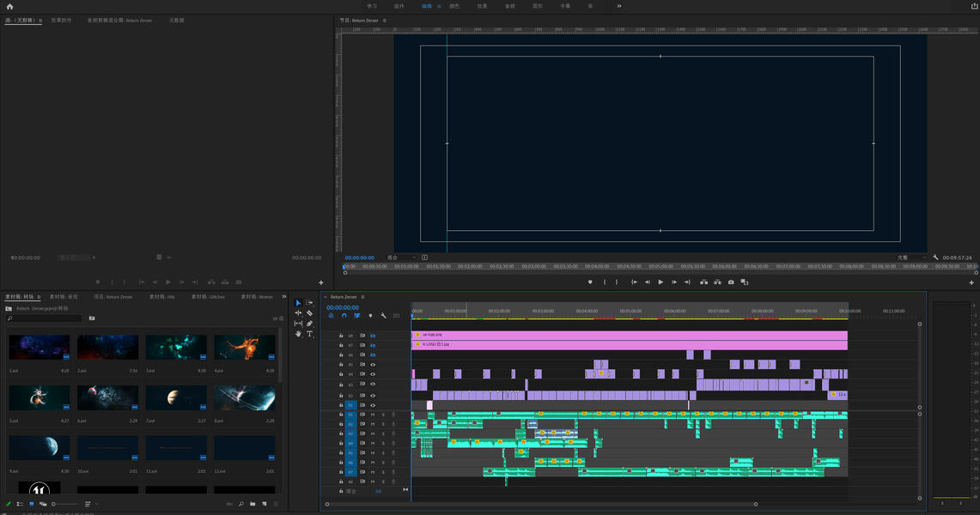Show hidden track V8 output
980x515 pixels.
click(373, 336)
